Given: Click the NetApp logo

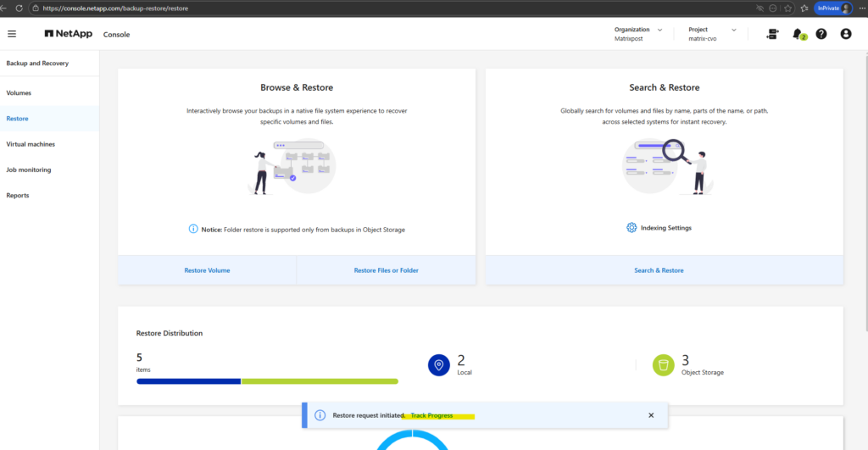Looking at the screenshot, I should pyautogui.click(x=70, y=34).
